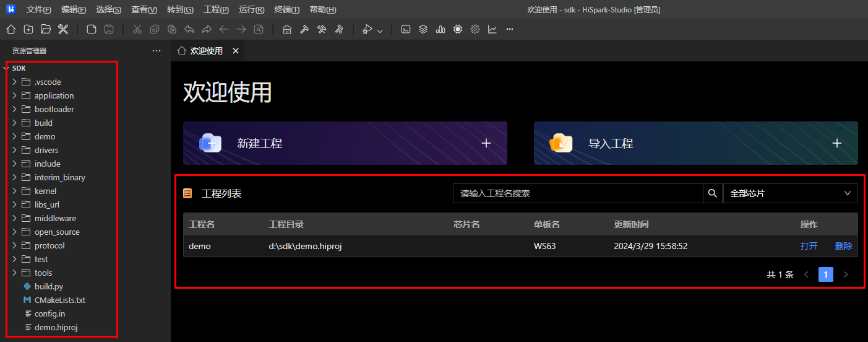Open the terminal icon in toolbar
Screen dimensions: 868x342
(406, 29)
